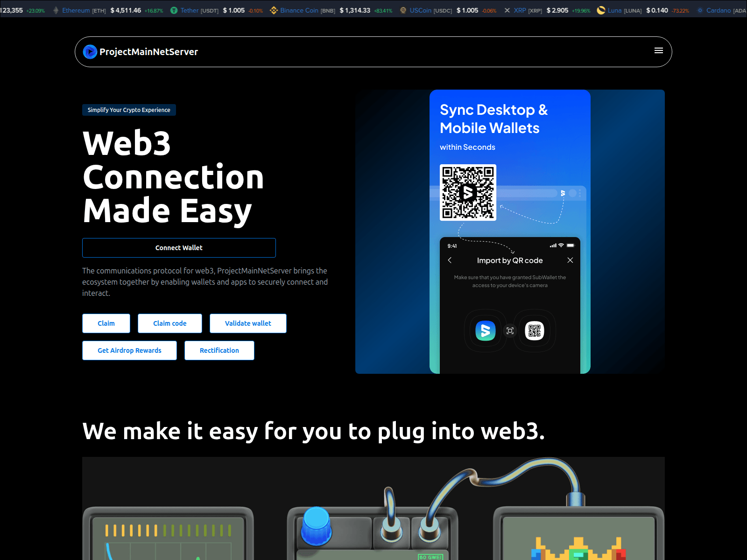The image size is (747, 560).
Task: Click the ProjectMainNetServer logo icon
Action: 90,52
